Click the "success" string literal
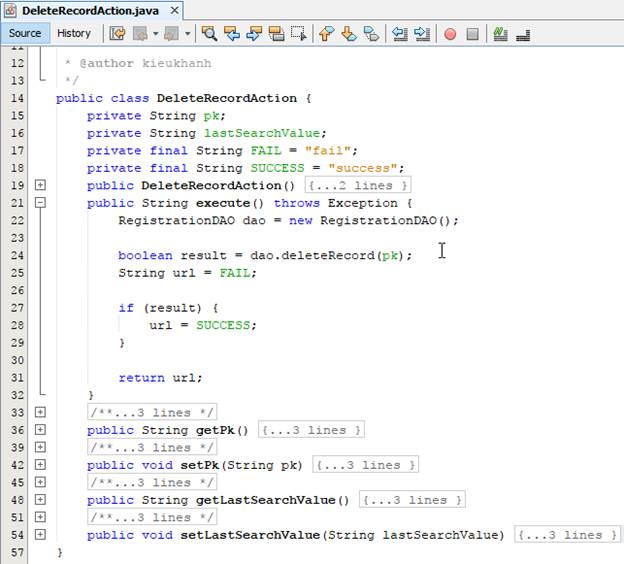Image resolution: width=624 pixels, height=564 pixels. pos(363,168)
